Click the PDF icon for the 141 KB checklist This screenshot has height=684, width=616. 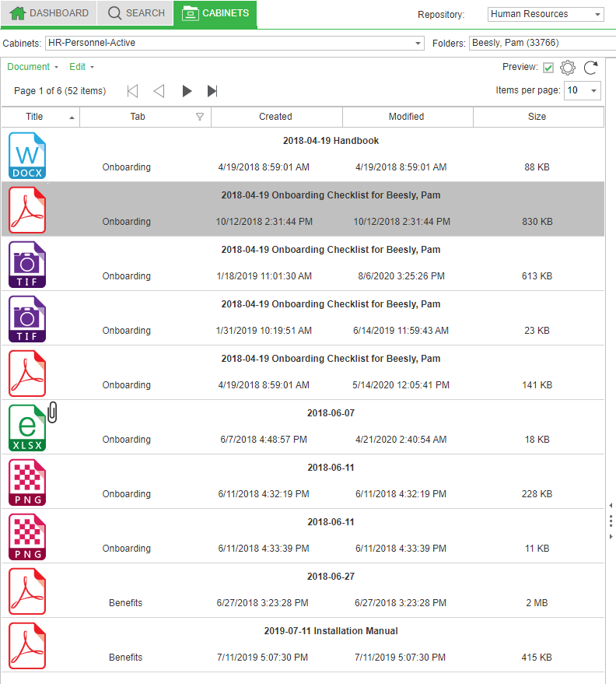point(27,374)
